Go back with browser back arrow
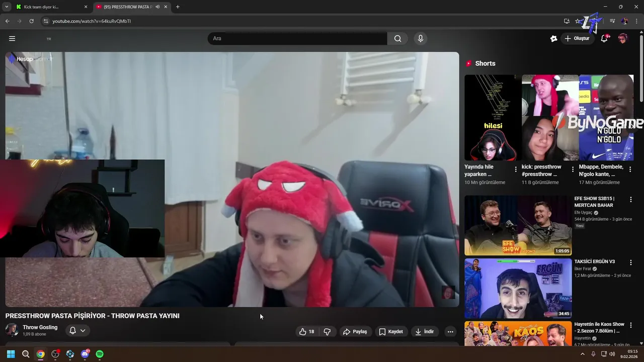This screenshot has height=362, width=644. point(7,21)
